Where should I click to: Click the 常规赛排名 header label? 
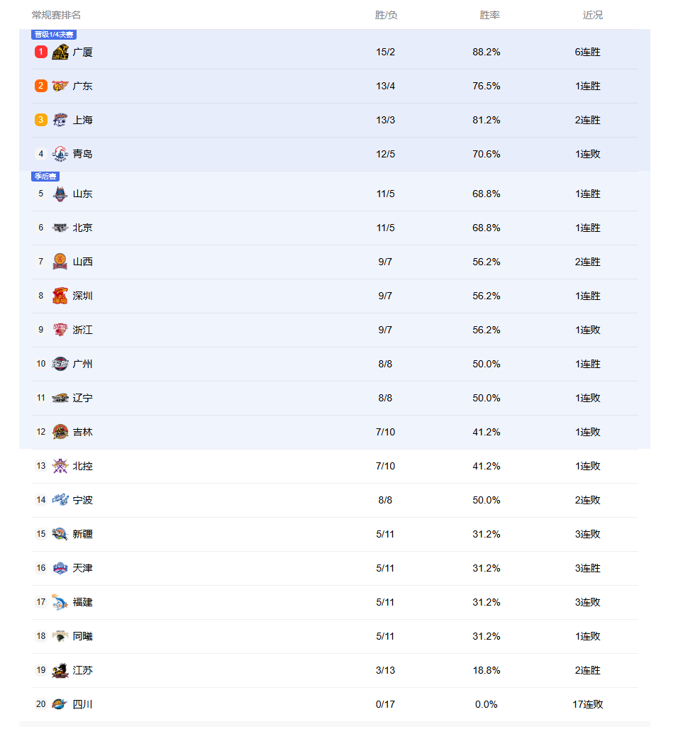[56, 15]
